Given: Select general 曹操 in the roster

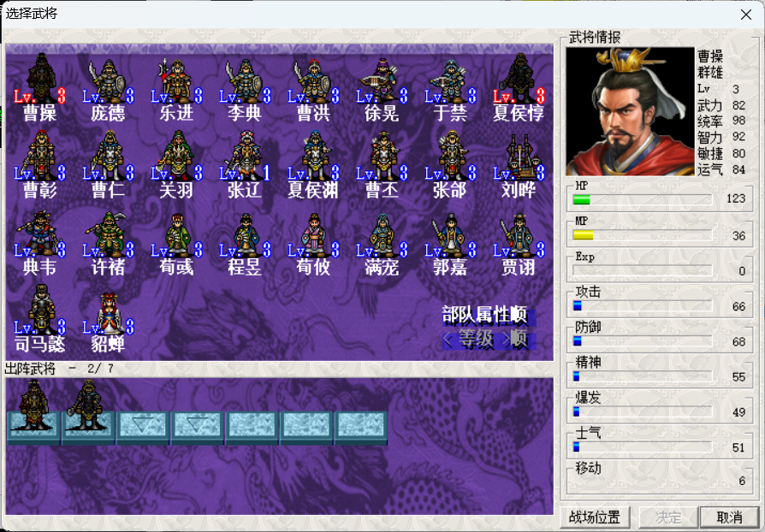Looking at the screenshot, I should coord(40,88).
